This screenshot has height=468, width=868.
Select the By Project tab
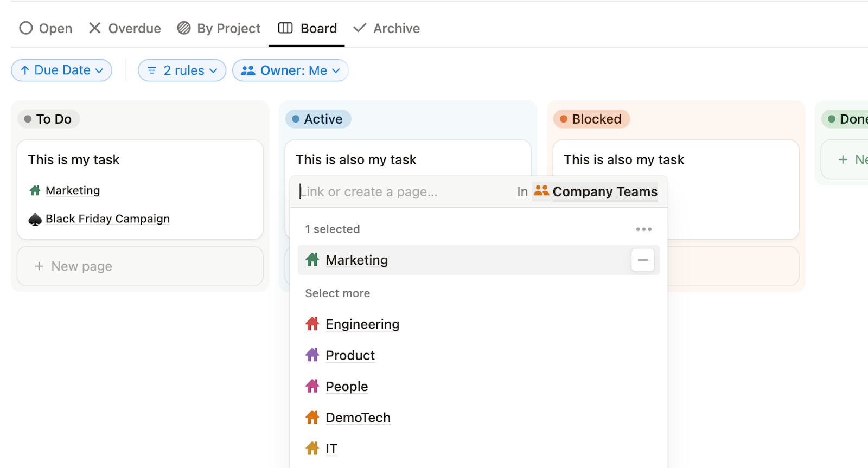tap(219, 28)
